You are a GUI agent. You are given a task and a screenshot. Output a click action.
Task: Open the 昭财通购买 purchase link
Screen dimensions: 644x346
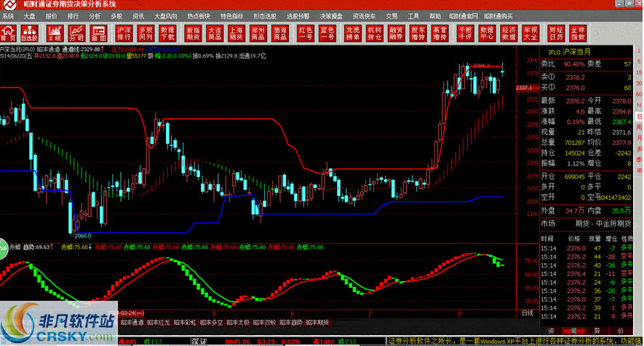pos(498,17)
